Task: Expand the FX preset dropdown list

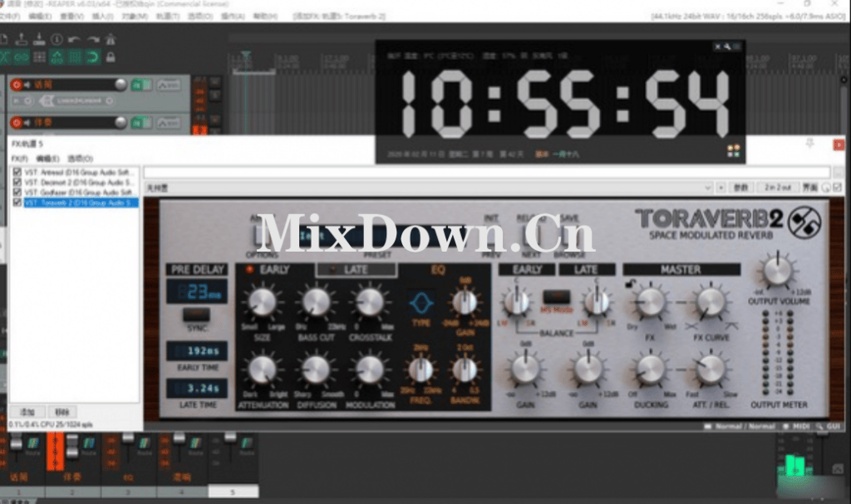Action: pyautogui.click(x=707, y=188)
